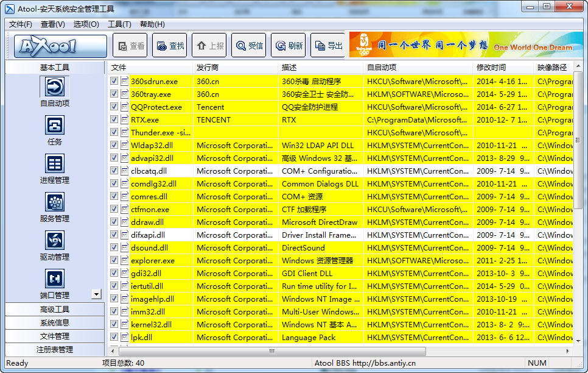Click the 导出 export toolbar button
The height and width of the screenshot is (373, 588).
(x=327, y=46)
